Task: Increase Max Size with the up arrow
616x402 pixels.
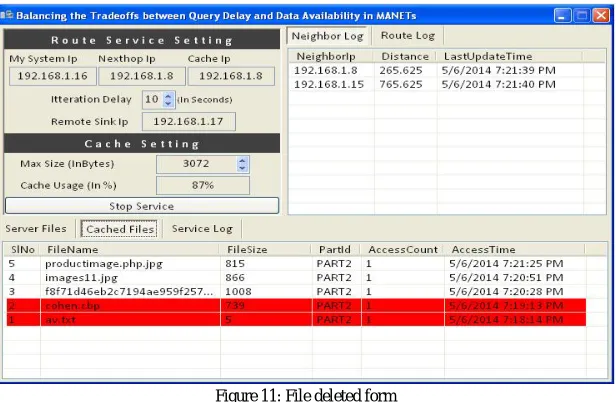Action: 242,160
